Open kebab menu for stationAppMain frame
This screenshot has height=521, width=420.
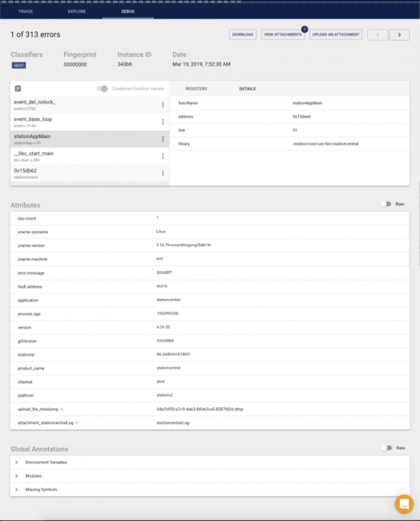coord(163,139)
